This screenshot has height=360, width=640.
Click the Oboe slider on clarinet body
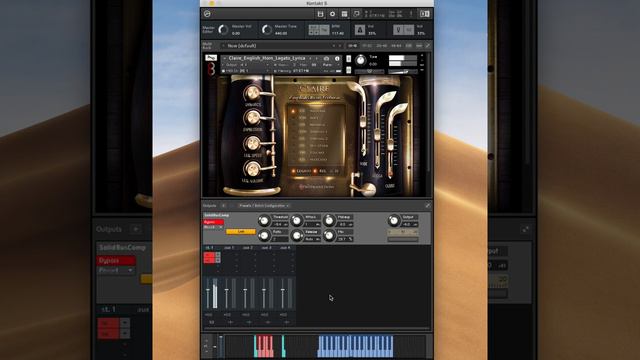(391, 145)
